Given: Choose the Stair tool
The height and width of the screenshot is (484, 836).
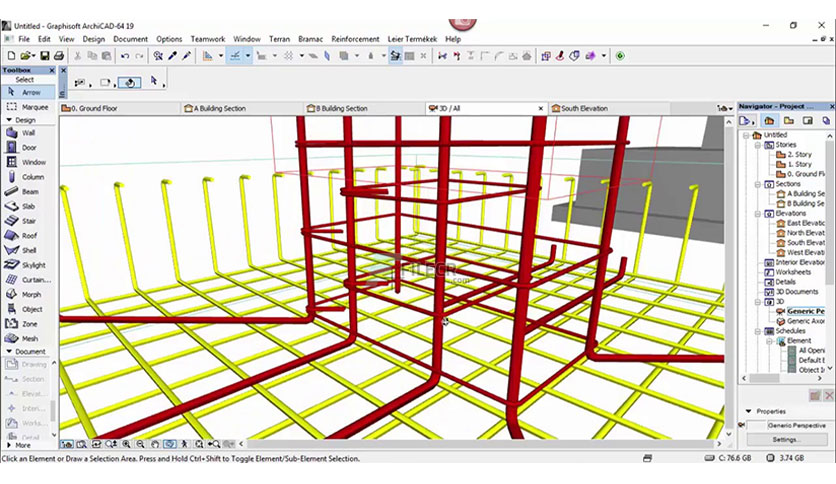Looking at the screenshot, I should coord(28,221).
